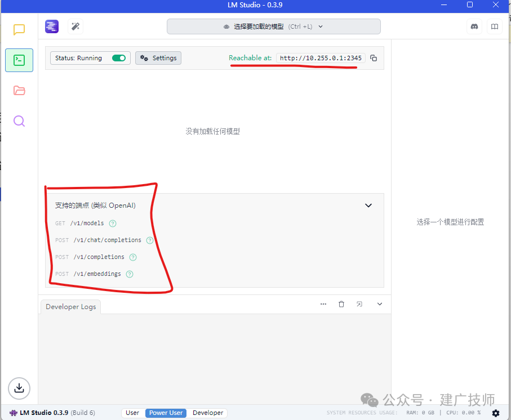Show help for /v1/embeddings endpoint
The height and width of the screenshot is (420, 511).
click(x=130, y=274)
